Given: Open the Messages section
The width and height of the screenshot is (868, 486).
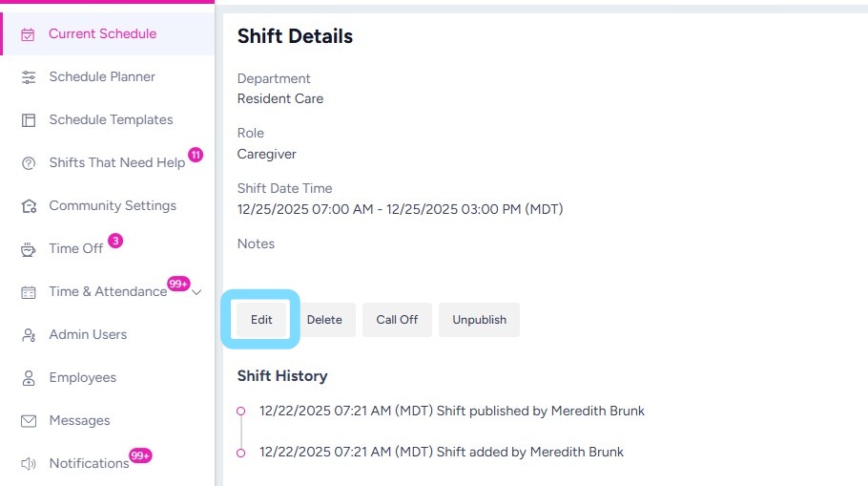Looking at the screenshot, I should click(x=79, y=421).
